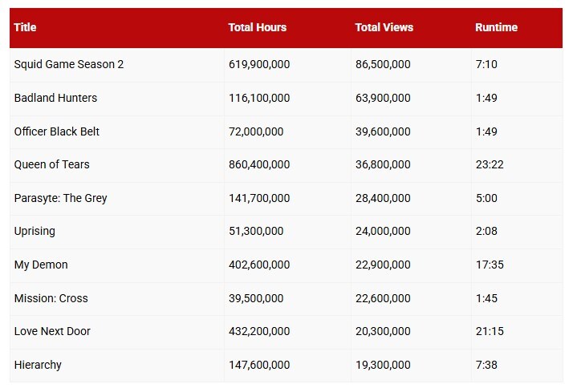Click the Total Hours column header
Viewport: 573px width, 392px height.
(x=257, y=27)
